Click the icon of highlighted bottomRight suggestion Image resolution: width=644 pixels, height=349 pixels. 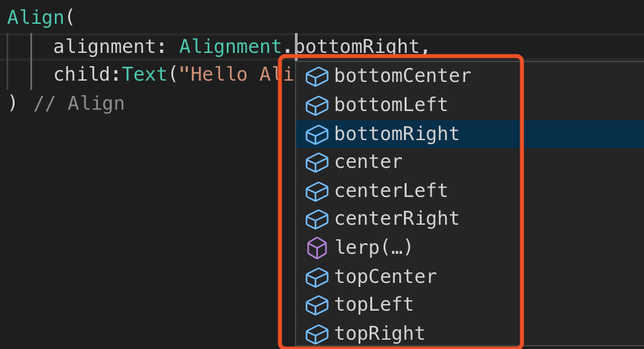tap(317, 134)
